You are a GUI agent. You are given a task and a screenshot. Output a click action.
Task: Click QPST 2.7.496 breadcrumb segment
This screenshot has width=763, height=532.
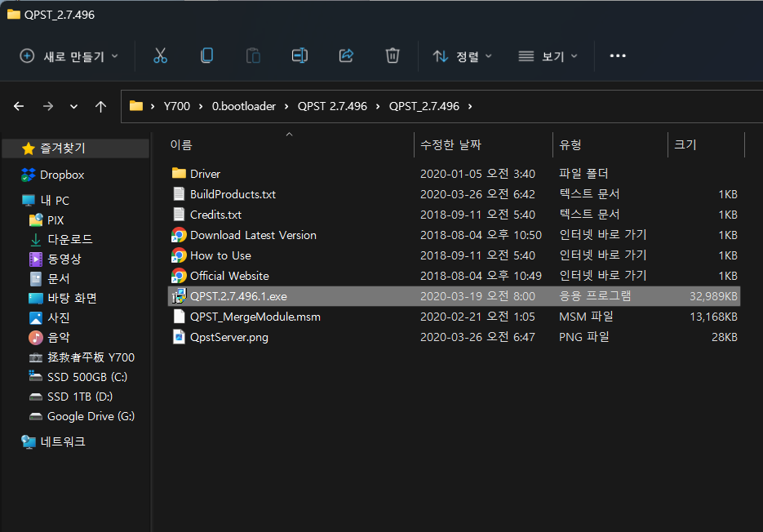[x=332, y=106]
